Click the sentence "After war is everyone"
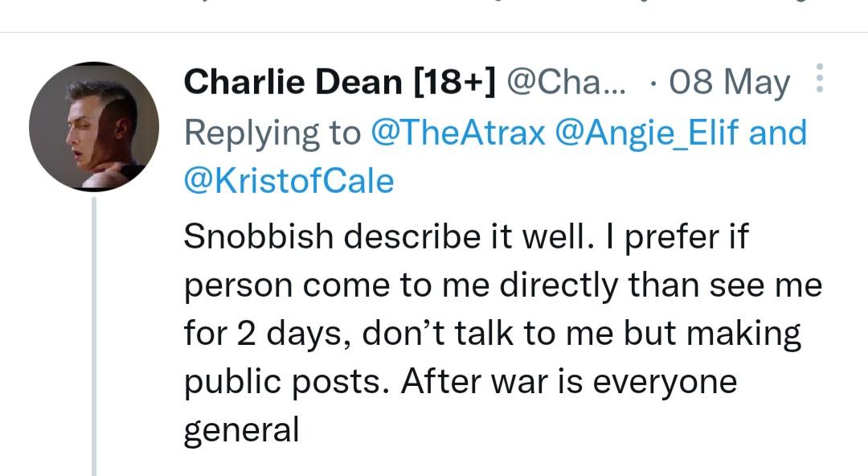Image resolution: width=868 pixels, height=476 pixels. click(568, 381)
